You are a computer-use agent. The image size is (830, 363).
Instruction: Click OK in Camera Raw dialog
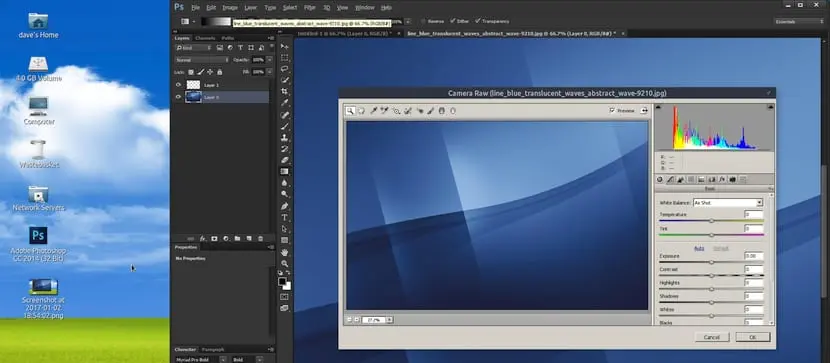pos(753,337)
